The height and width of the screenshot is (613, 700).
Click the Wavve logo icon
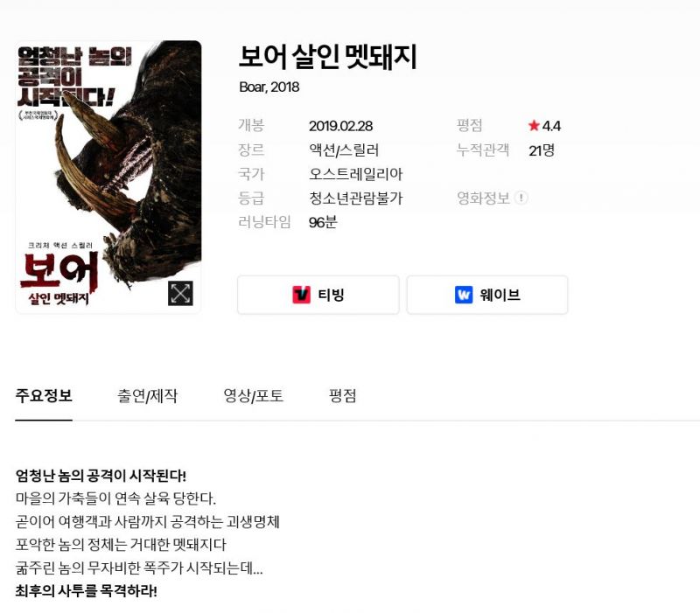coord(464,295)
